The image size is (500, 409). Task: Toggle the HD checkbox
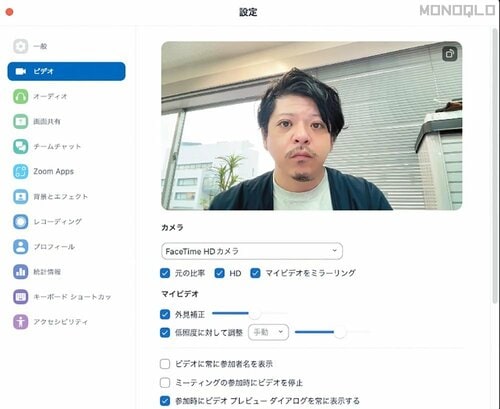[219, 273]
